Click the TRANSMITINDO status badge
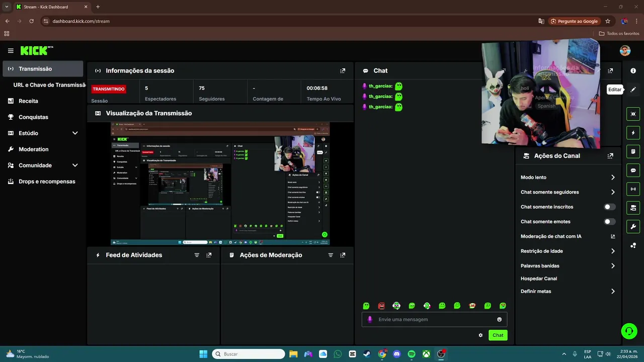Viewport: 644px width, 362px height. [x=109, y=89]
